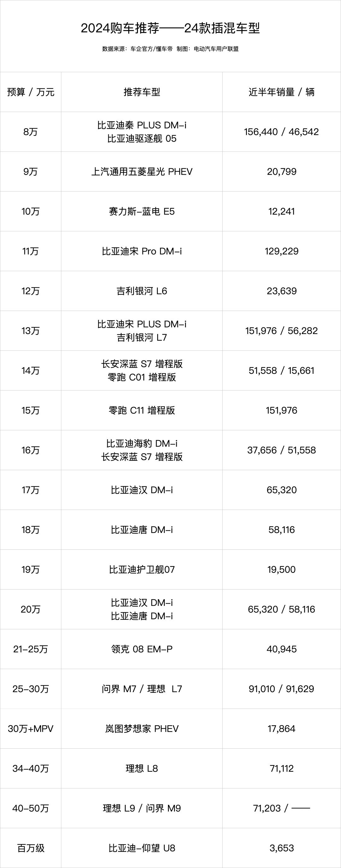
Task: Click the 8万 budget cell
Action: point(31,132)
